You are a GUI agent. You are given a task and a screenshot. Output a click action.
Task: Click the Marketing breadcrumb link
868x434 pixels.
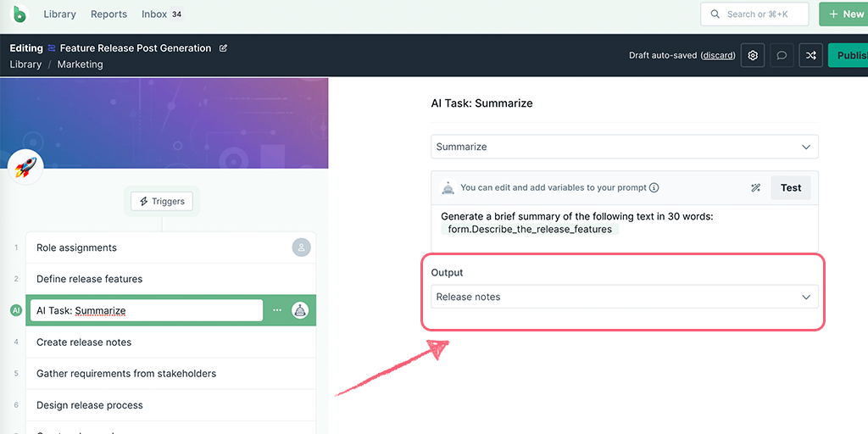[80, 64]
